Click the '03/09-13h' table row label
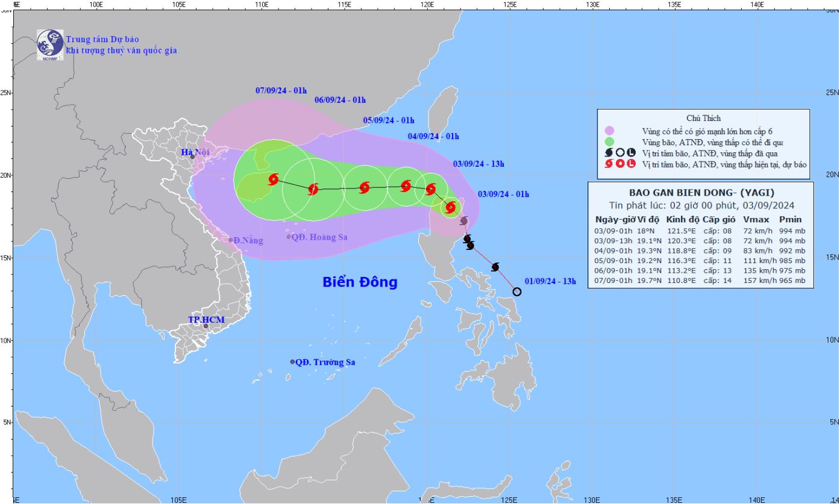This screenshot has width=840, height=504. tap(613, 240)
